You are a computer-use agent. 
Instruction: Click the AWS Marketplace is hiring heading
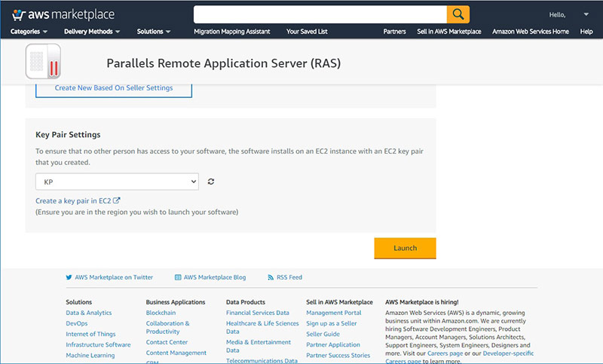tap(422, 302)
